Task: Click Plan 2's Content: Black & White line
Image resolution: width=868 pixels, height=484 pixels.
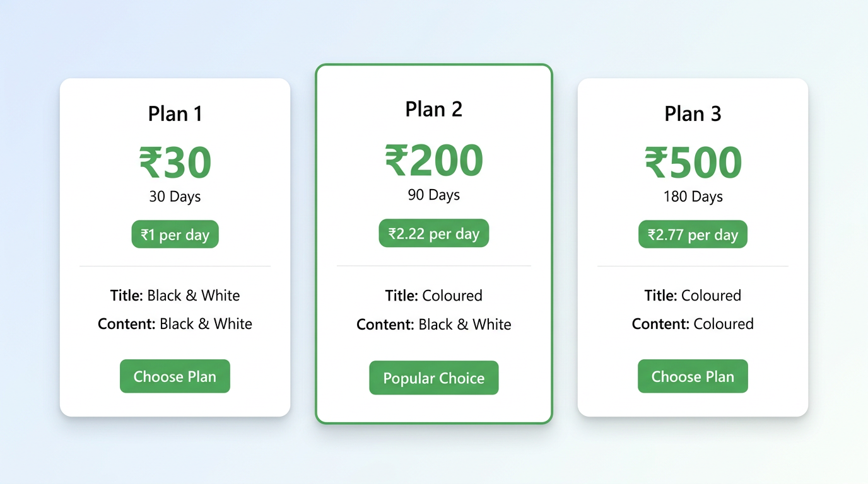Action: pyautogui.click(x=434, y=325)
